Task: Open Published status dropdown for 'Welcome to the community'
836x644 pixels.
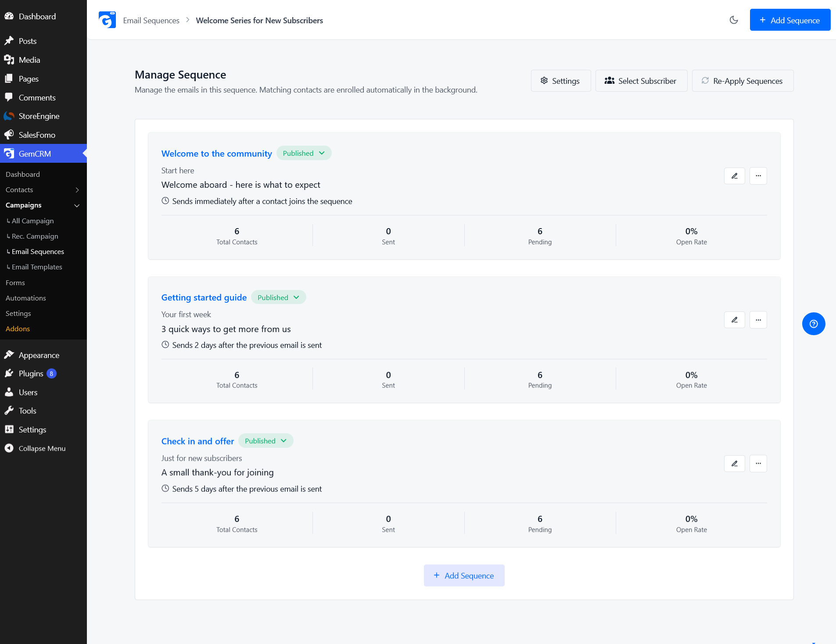Action: click(304, 153)
